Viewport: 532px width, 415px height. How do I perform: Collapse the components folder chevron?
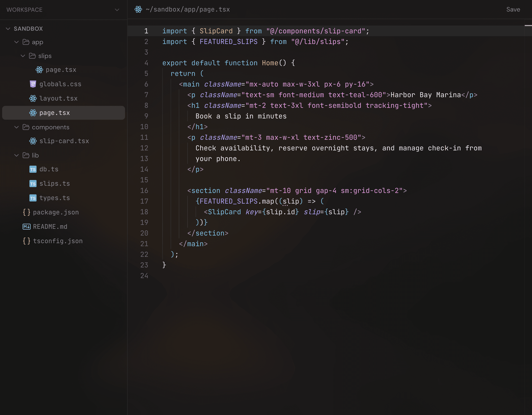point(16,127)
